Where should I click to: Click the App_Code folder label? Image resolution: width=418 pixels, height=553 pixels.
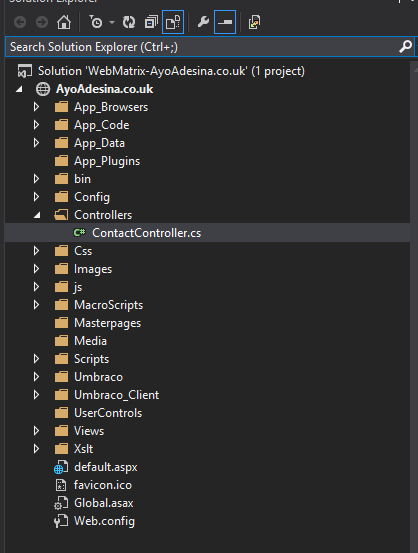(x=102, y=125)
